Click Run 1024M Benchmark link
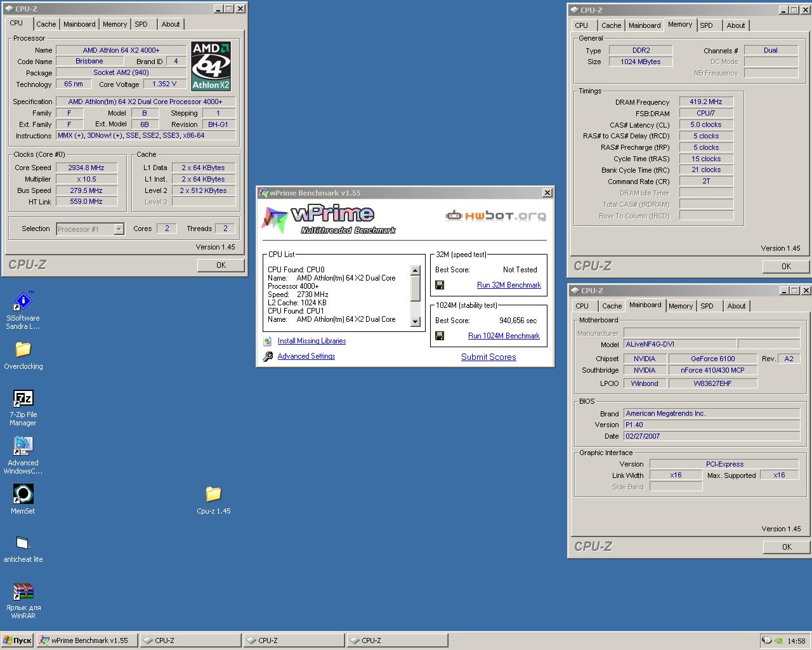The image size is (812, 650). tap(504, 336)
